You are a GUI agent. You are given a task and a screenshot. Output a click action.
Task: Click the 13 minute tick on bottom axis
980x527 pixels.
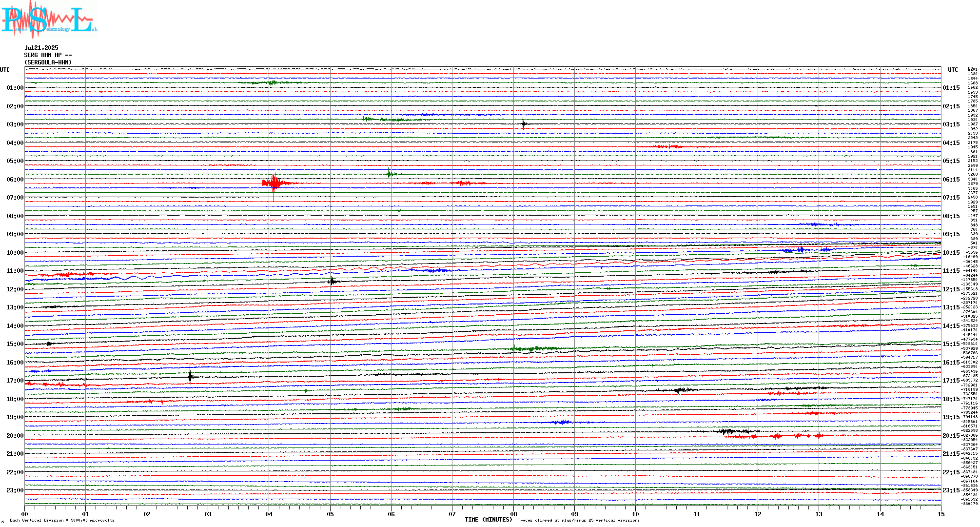point(819,514)
